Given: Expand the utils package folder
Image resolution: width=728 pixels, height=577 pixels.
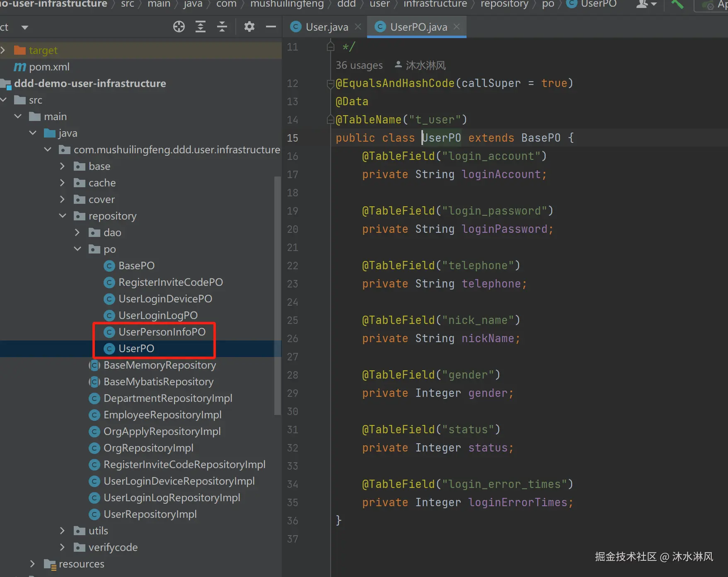Looking at the screenshot, I should tap(63, 531).
